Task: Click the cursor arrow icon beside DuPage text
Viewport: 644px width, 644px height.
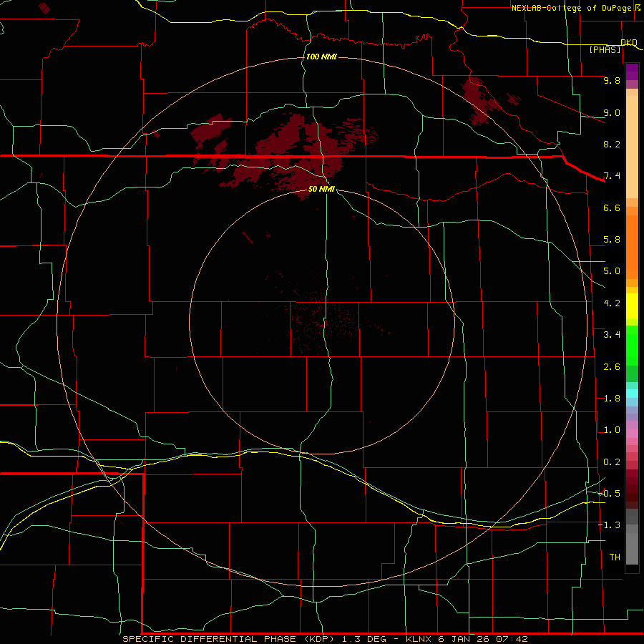Action: (x=638, y=7)
